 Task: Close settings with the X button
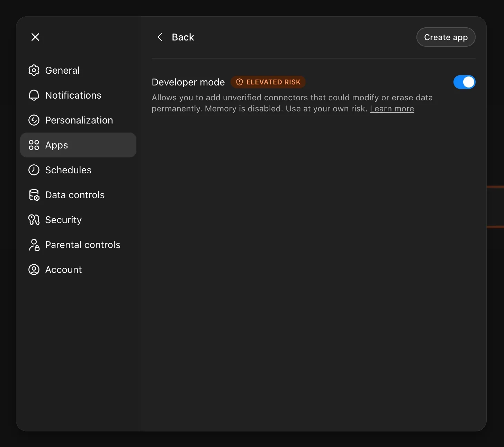(x=35, y=37)
